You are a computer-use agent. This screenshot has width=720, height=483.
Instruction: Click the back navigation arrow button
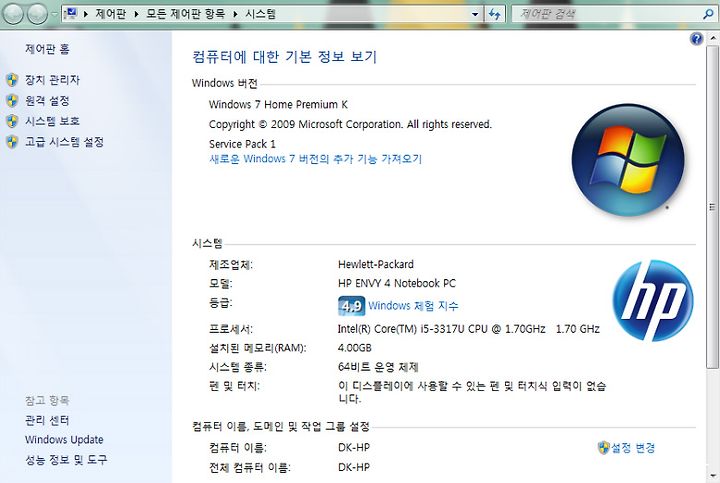13,14
